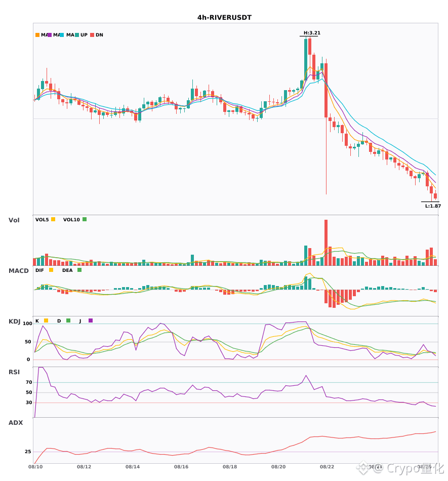The width and height of the screenshot is (448, 481).
Task: Click the UP legend text
Action: pos(84,35)
